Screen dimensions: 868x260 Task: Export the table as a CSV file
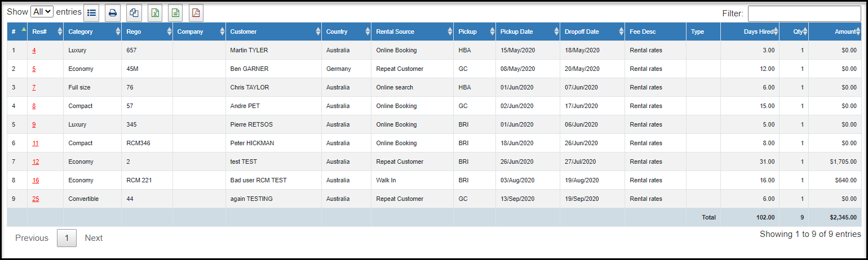[x=175, y=12]
